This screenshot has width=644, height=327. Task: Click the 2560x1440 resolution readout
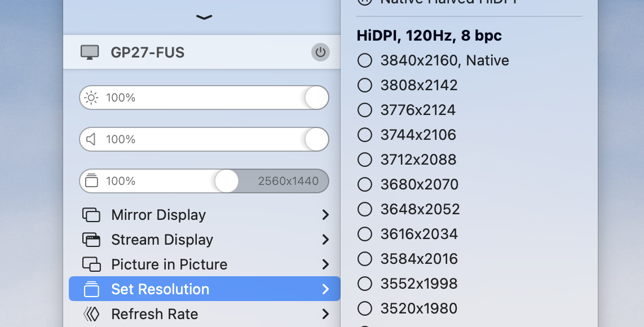click(288, 181)
